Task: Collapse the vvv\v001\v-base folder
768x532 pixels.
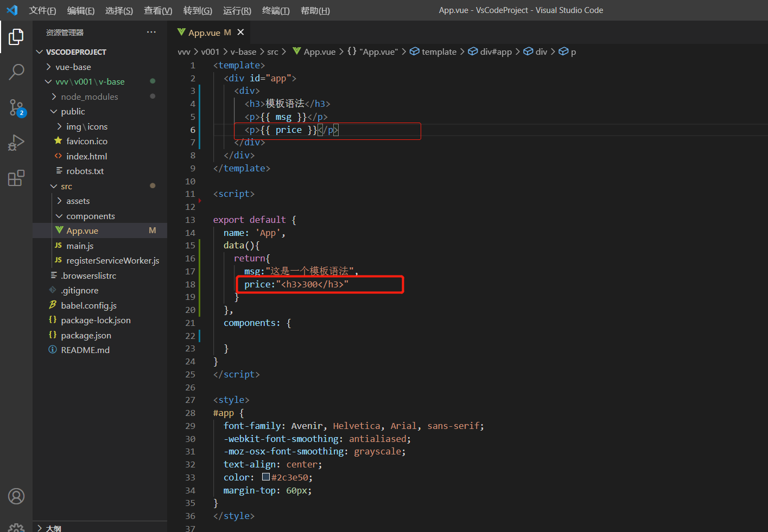Action: pyautogui.click(x=48, y=81)
